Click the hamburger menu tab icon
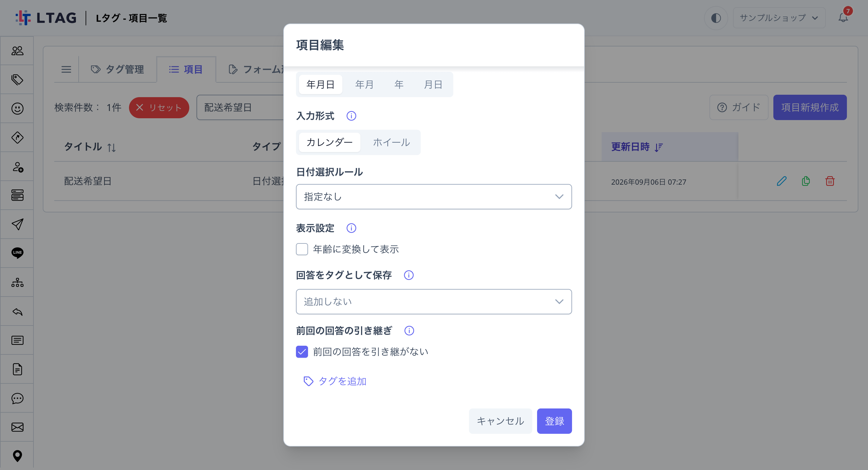Viewport: 868px width, 470px height. [66, 69]
